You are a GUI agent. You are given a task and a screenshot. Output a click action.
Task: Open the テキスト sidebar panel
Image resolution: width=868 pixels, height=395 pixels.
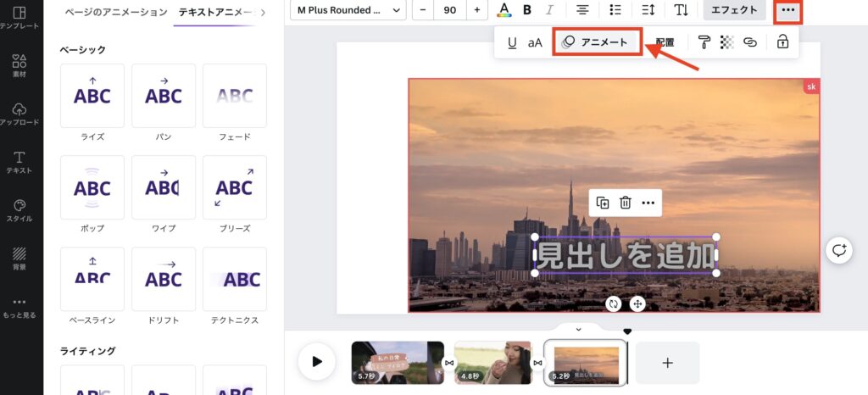20,162
